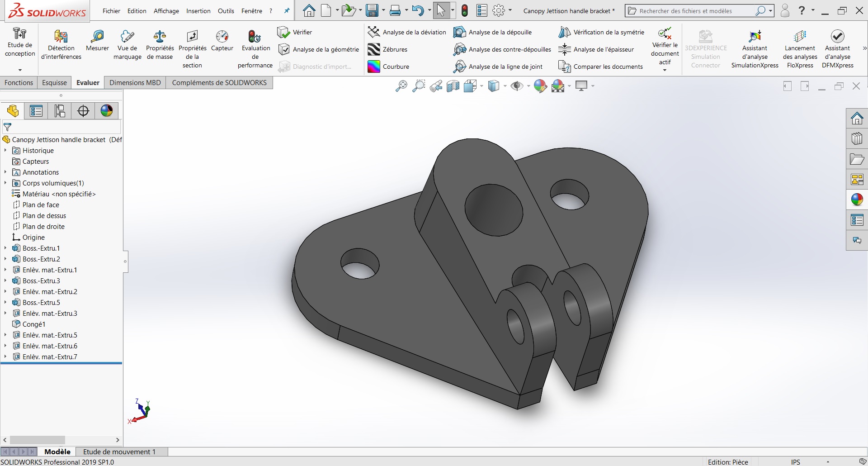The image size is (868, 466).
Task: Open Analyse des contre-dépouilles
Action: tap(502, 49)
